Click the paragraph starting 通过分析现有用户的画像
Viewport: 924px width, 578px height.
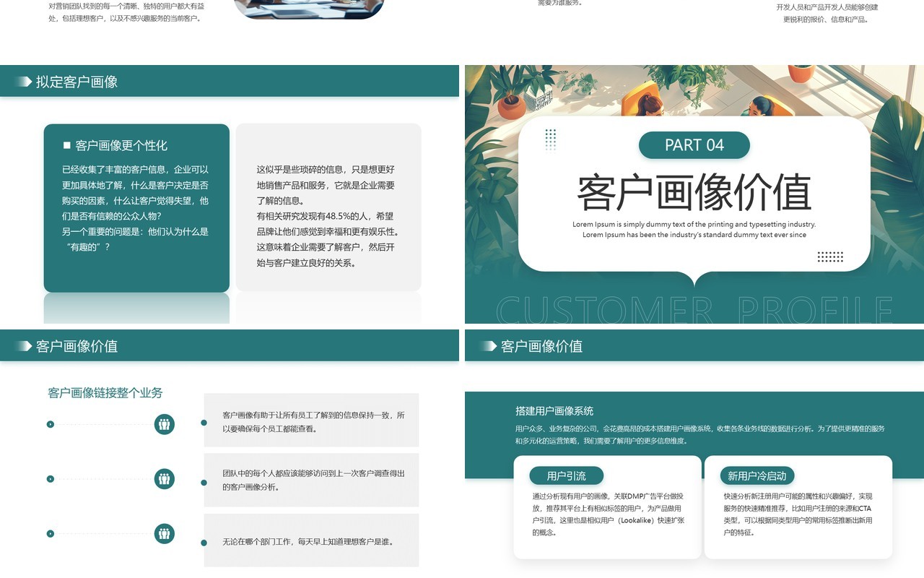[x=608, y=514]
